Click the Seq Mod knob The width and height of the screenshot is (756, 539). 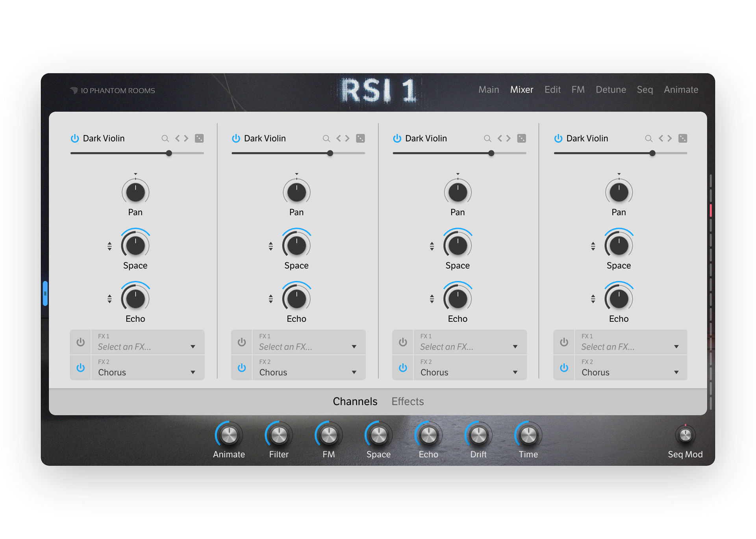[685, 435]
